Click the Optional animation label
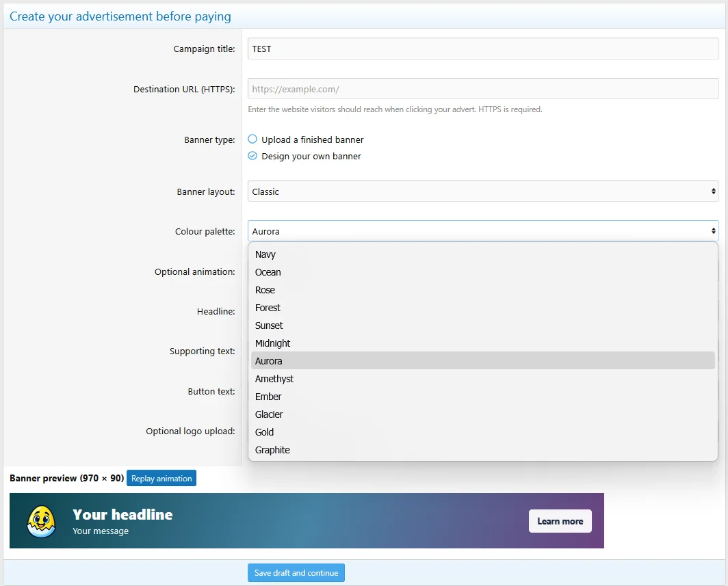This screenshot has height=586, width=728. click(x=194, y=272)
